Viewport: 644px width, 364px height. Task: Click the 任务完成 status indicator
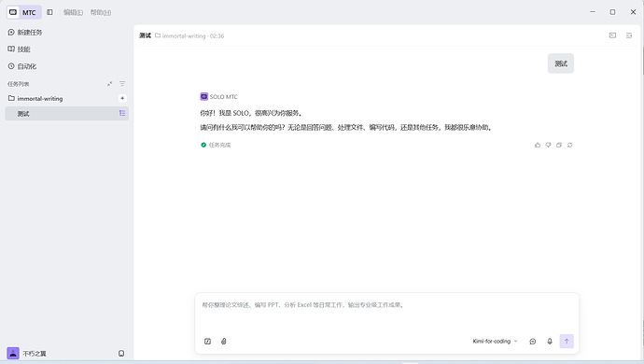pos(216,145)
